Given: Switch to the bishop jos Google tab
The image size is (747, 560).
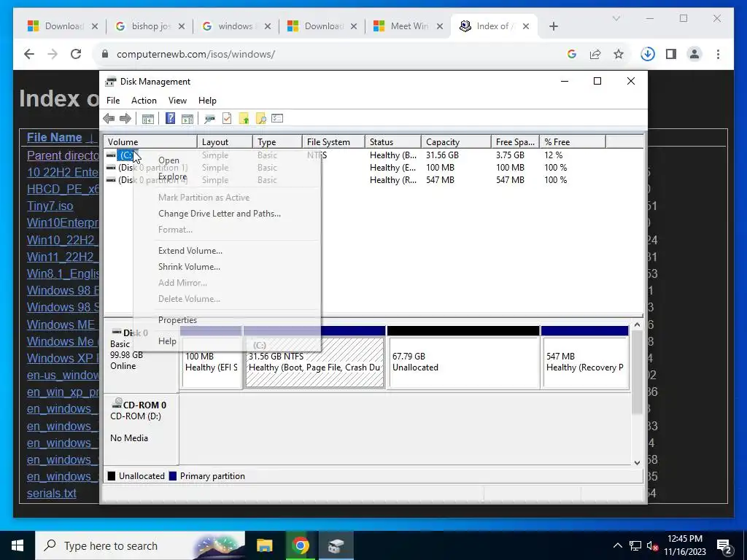Looking at the screenshot, I should (x=149, y=26).
